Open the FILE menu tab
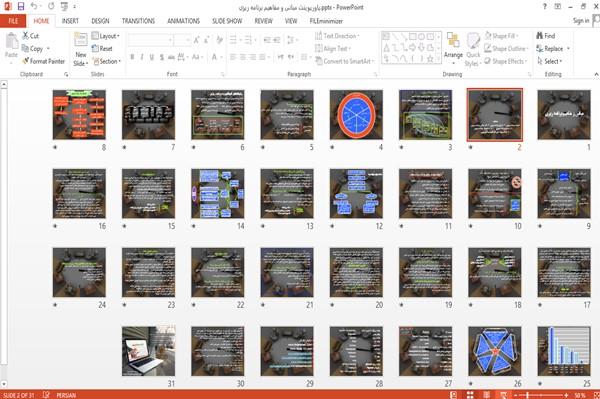 13,21
